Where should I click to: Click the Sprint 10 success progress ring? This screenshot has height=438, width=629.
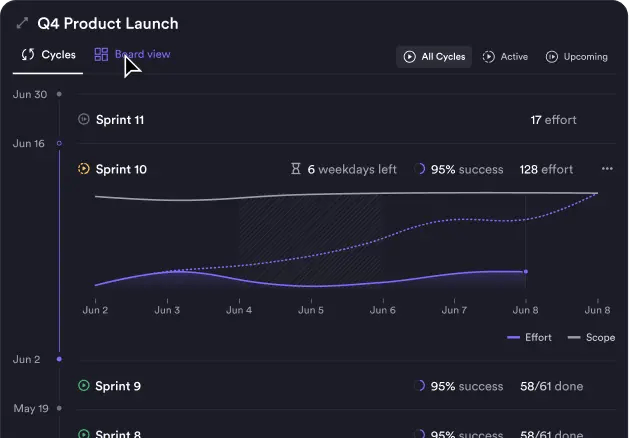420,169
